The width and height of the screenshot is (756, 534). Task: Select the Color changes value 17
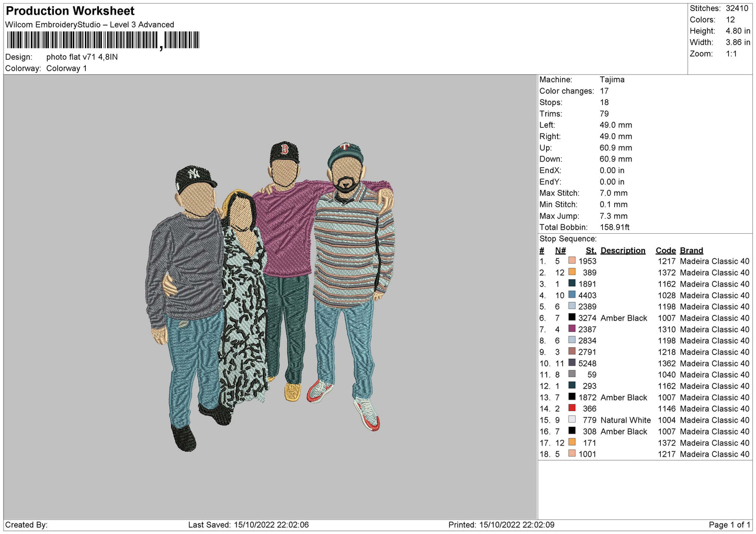(x=604, y=91)
